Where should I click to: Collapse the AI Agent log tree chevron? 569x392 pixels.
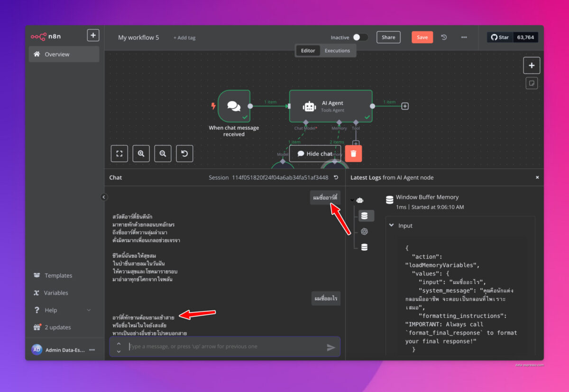point(352,200)
